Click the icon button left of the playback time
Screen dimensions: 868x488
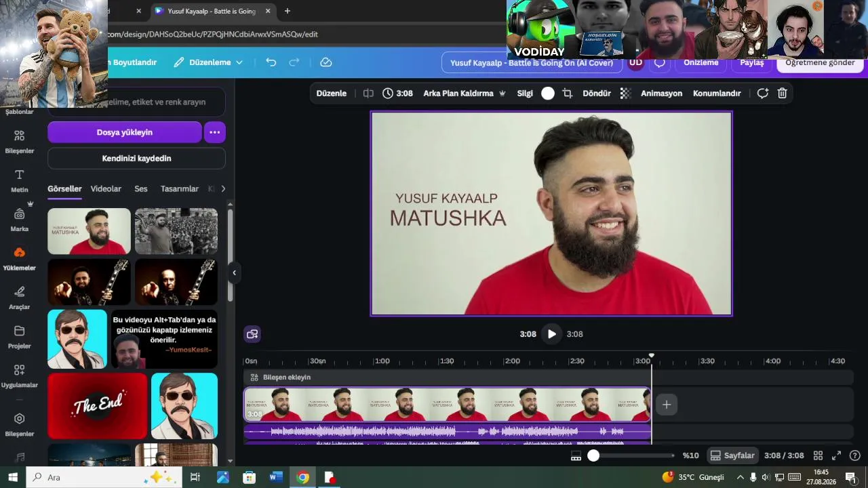tap(252, 334)
